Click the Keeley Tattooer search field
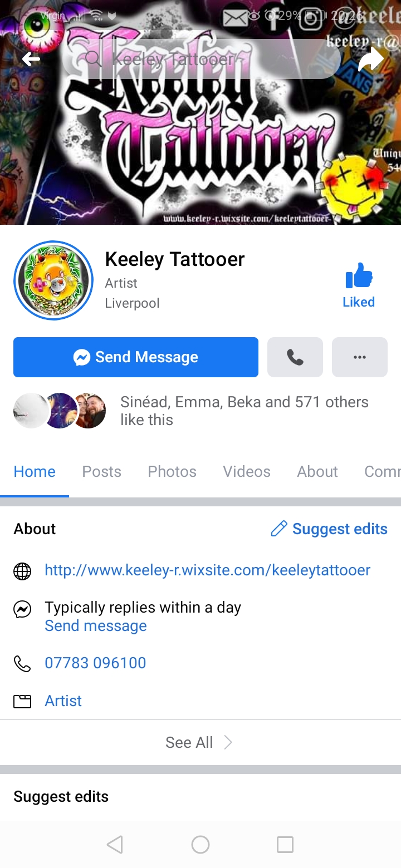Screen dimensions: 401x868 point(202,58)
